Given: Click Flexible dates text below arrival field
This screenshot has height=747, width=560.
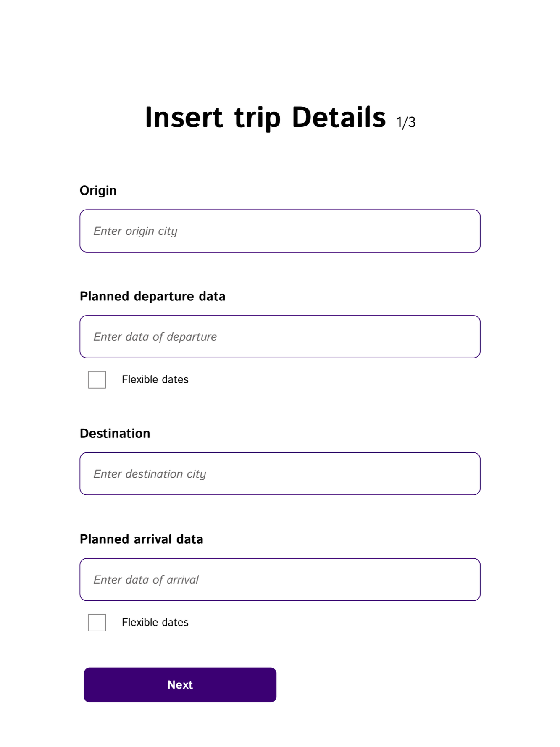Looking at the screenshot, I should [155, 623].
